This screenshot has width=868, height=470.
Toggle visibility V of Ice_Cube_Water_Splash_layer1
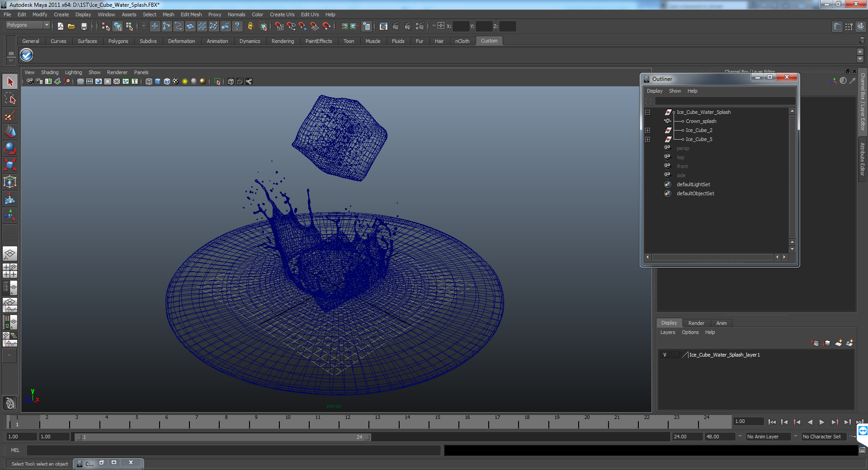[665, 355]
